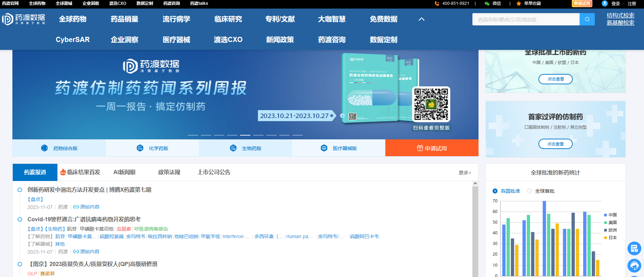The height and width of the screenshot is (277, 644).
Task: Click 点击查看 under 全球批准上市的新药
Action: coord(556,79)
